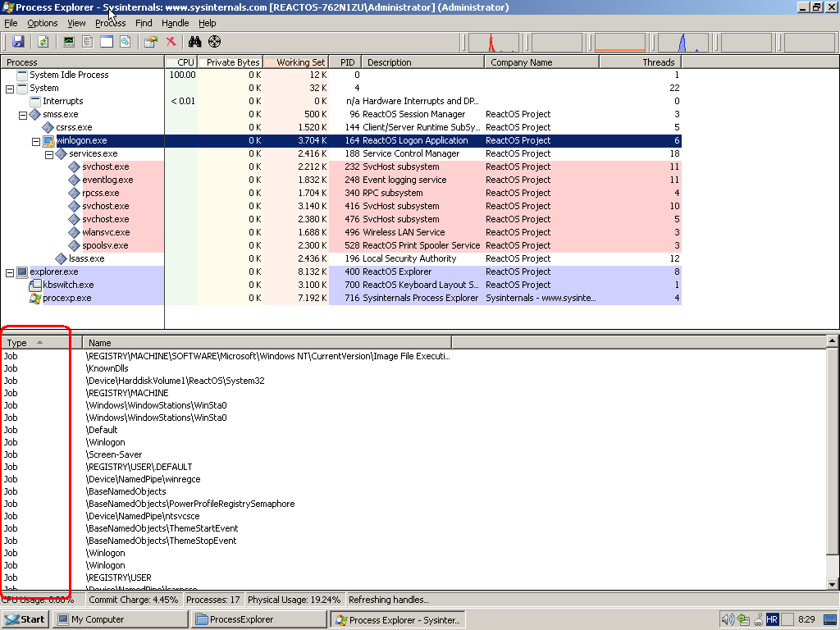Screen dimensions: 840x630
Task: Open the View menu
Action: (76, 23)
